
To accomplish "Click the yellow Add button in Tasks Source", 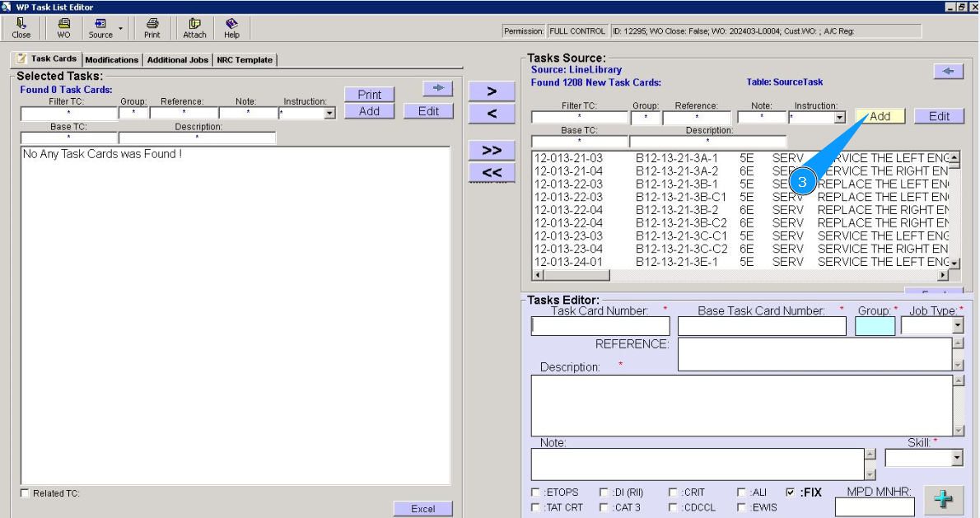I will (x=880, y=116).
